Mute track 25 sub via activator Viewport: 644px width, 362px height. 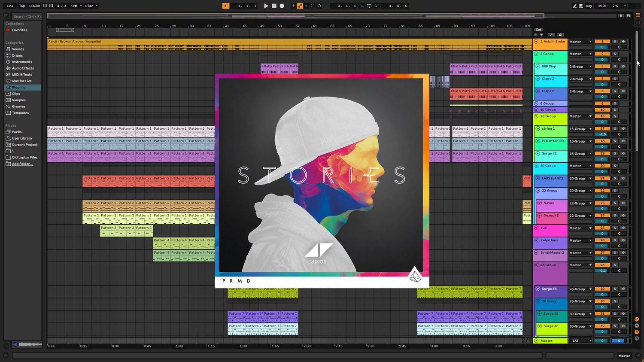pos(602,228)
